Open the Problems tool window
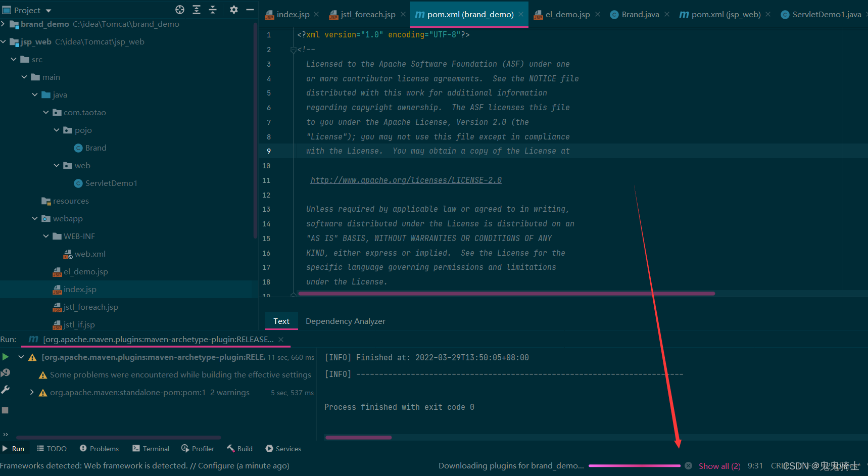The height and width of the screenshot is (476, 868). click(99, 449)
